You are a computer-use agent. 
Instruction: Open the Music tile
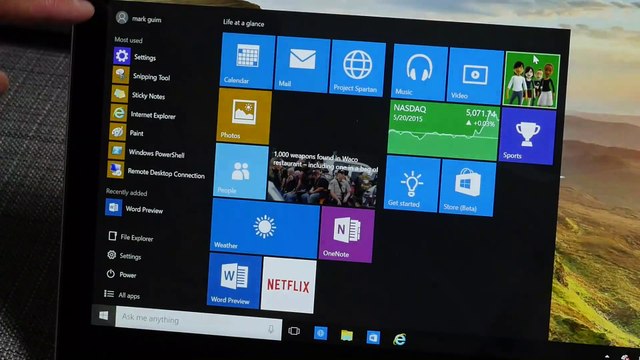click(420, 72)
